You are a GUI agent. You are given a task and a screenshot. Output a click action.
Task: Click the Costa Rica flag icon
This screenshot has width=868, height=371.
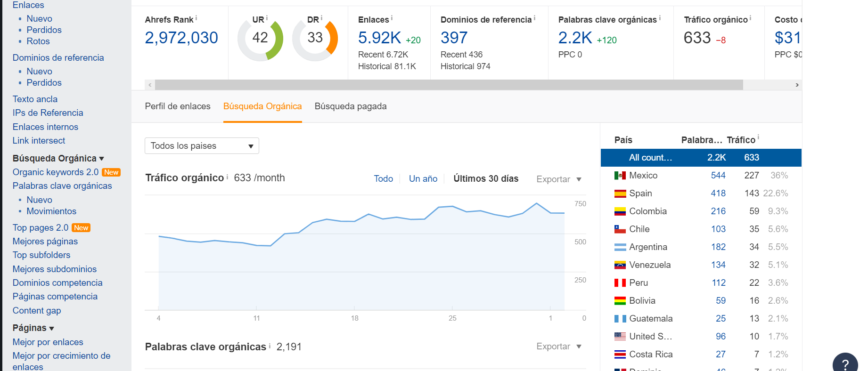click(620, 355)
